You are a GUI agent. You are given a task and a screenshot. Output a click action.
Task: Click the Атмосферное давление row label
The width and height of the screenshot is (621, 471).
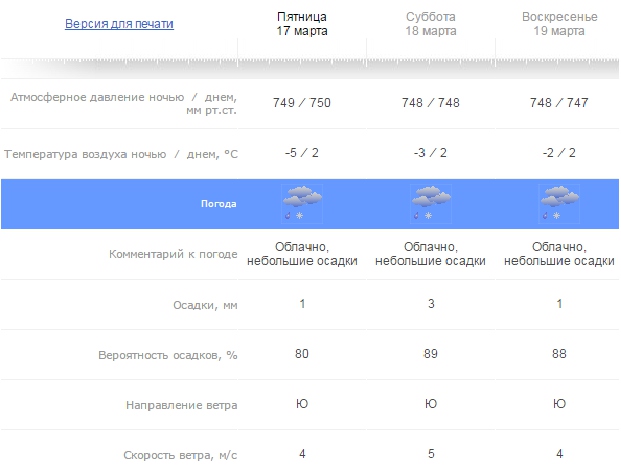(124, 104)
